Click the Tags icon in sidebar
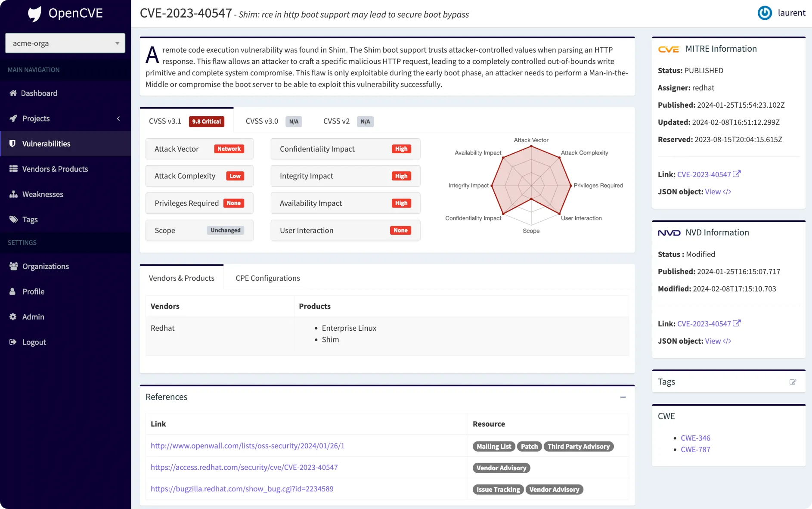Image resolution: width=812 pixels, height=509 pixels. pyautogui.click(x=13, y=219)
